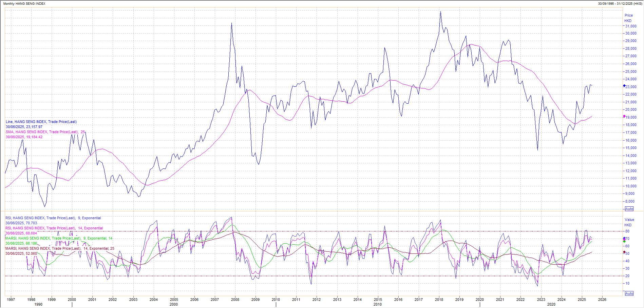Click the 80 level on RSI axis

[627, 231]
